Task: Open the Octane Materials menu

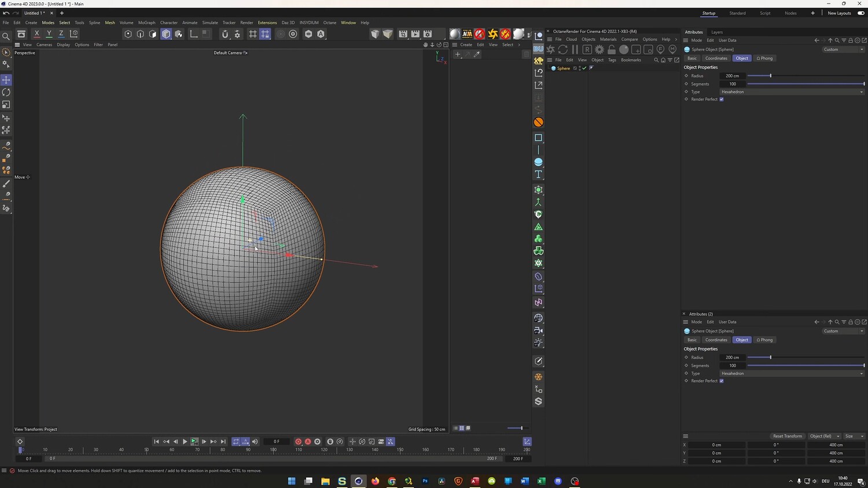Action: 608,39
